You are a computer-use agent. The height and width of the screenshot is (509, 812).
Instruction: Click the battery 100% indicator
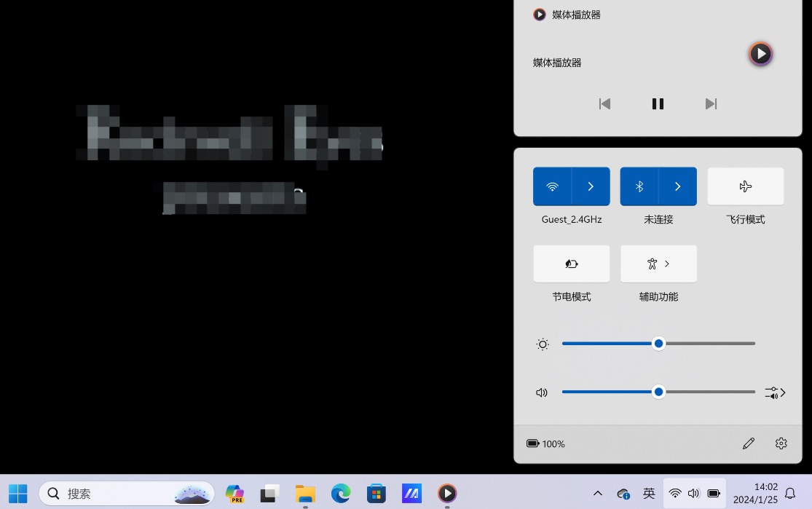tap(545, 443)
